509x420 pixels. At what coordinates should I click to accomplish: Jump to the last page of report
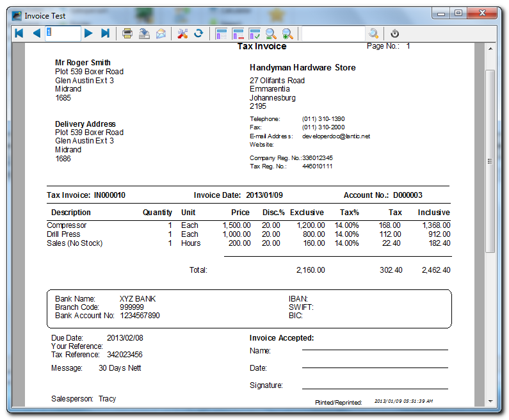(x=106, y=33)
